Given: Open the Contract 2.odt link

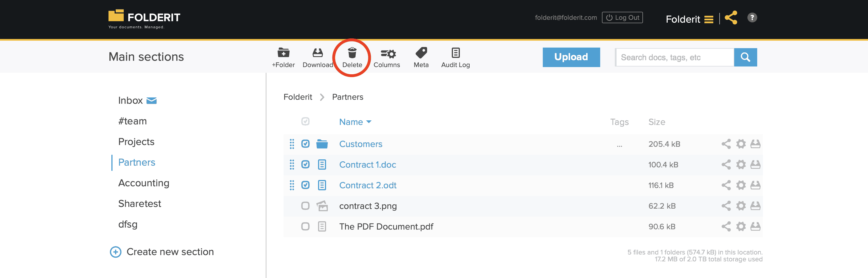Looking at the screenshot, I should coord(368,185).
